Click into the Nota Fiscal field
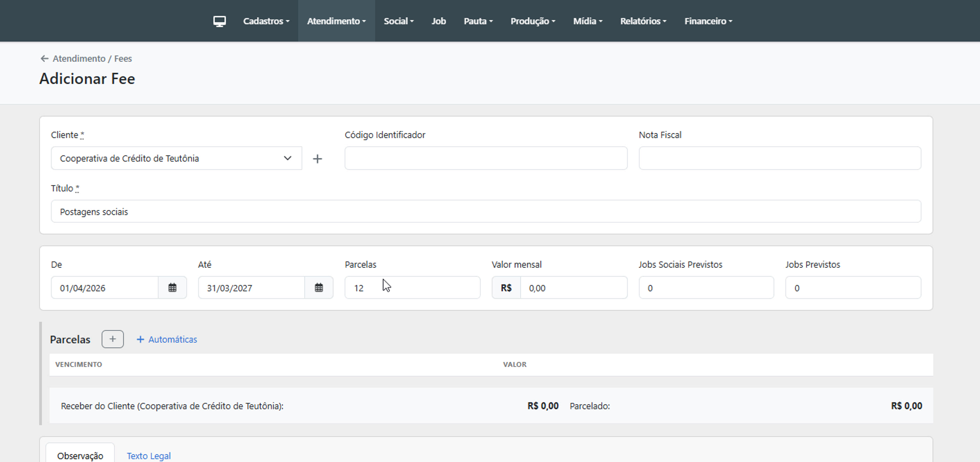Viewport: 980px width, 462px height. click(779, 159)
